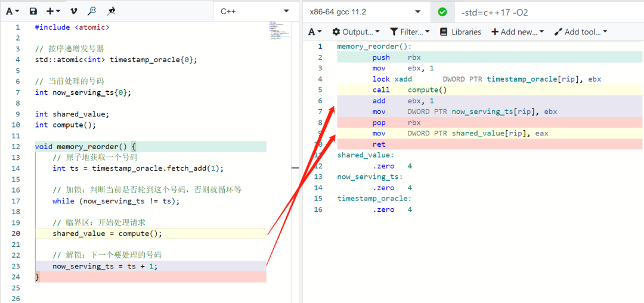Click the assembly store to shared_value[rip], eax
This screenshot has width=644, height=303.
460,134
